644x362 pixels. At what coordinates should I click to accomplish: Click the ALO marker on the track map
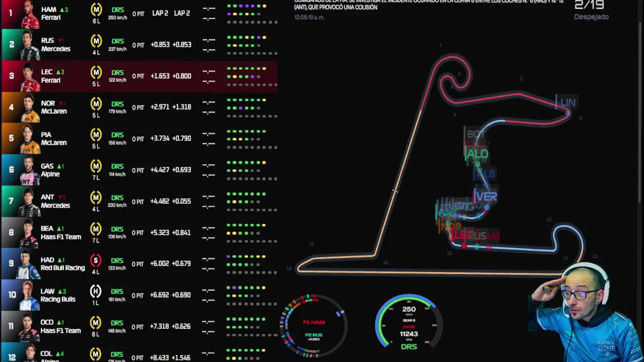[477, 154]
